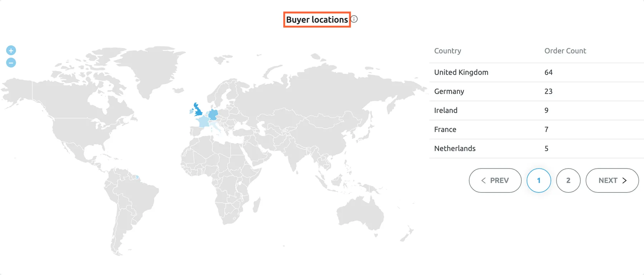
Task: Click the Order Count column header
Action: [565, 51]
